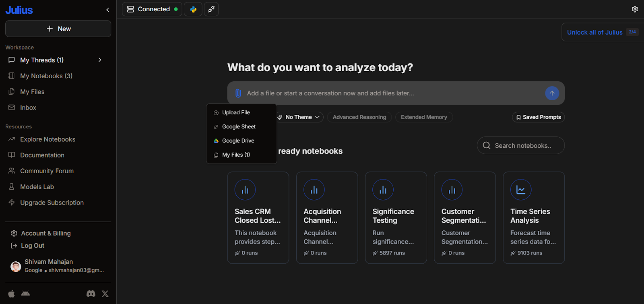Click the 5897 runs text
Screen dimensions: 644x304
pyautogui.click(x=392, y=253)
